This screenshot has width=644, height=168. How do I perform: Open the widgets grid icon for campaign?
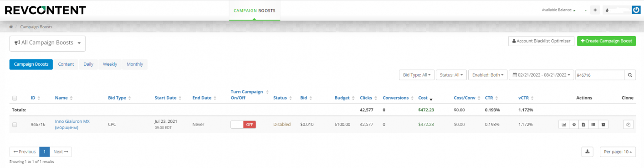[593, 124]
